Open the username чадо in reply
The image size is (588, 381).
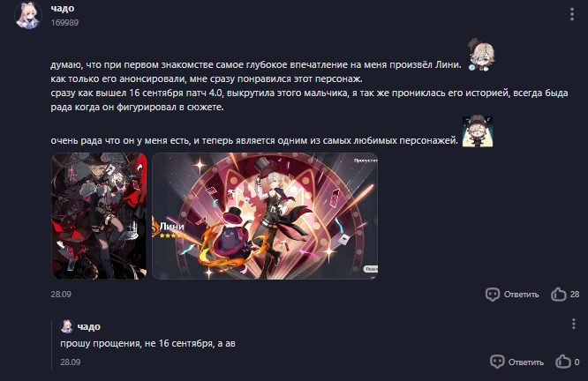click(x=89, y=326)
